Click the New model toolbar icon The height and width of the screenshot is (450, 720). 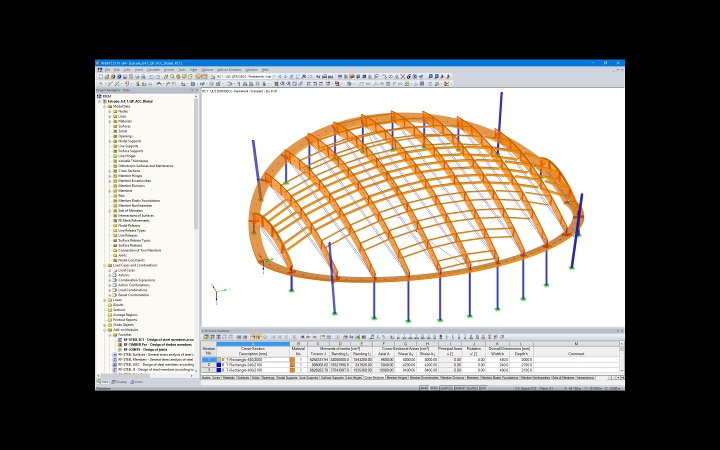(x=101, y=77)
